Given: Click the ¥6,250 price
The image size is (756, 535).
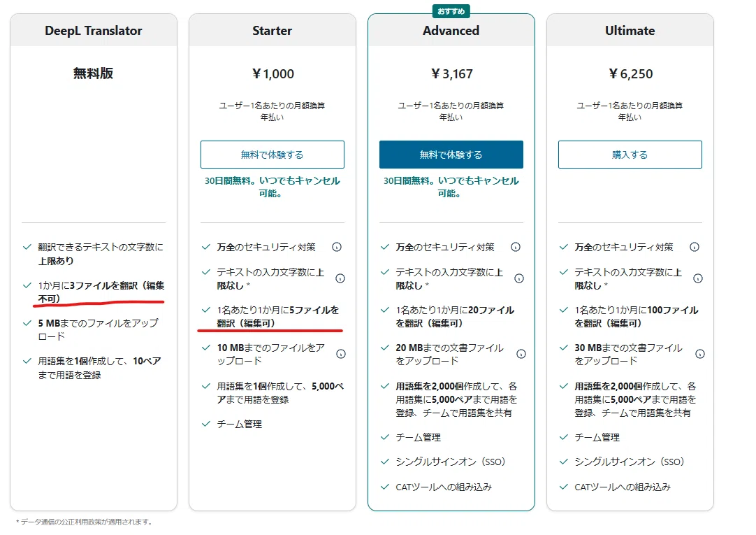Looking at the screenshot, I should 631,74.
